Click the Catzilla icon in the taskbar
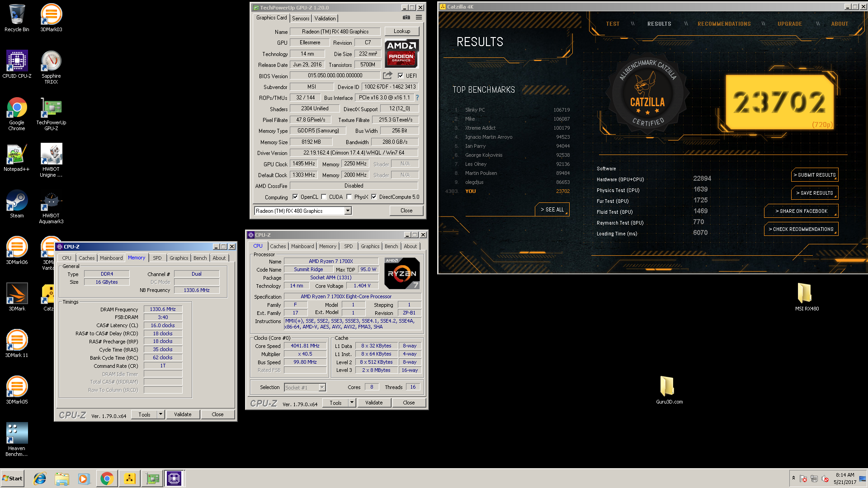 [129, 479]
